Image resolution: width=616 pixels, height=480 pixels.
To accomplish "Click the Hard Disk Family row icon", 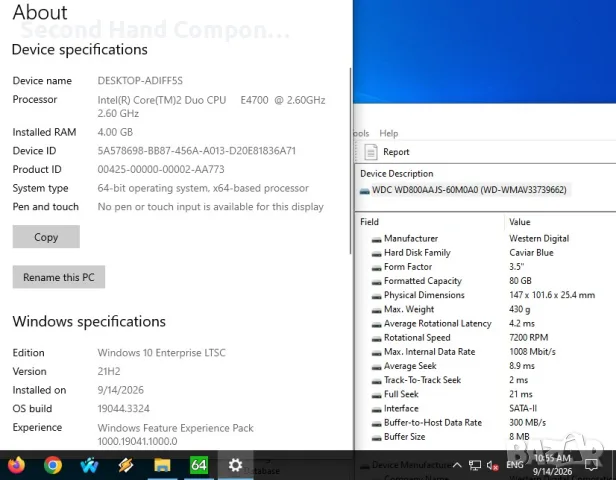I will (x=376, y=253).
